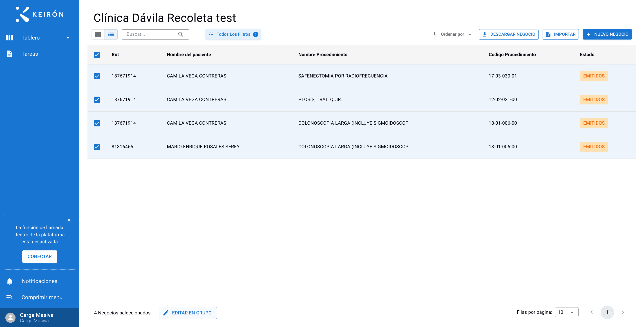Click Nombre del paciente column header
The width and height of the screenshot is (644, 327).
coord(189,54)
